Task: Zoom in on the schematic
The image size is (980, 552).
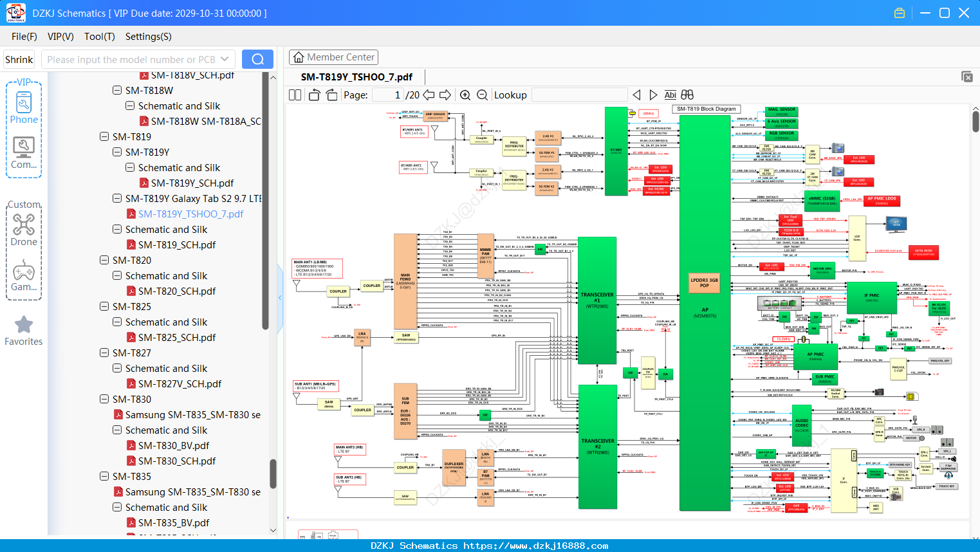Action: (465, 95)
